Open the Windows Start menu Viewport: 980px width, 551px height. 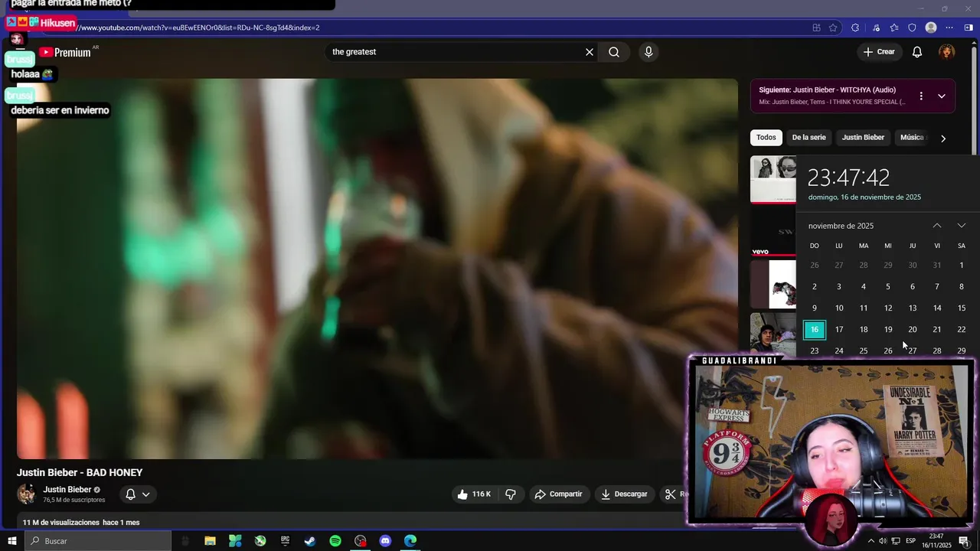[12, 541]
